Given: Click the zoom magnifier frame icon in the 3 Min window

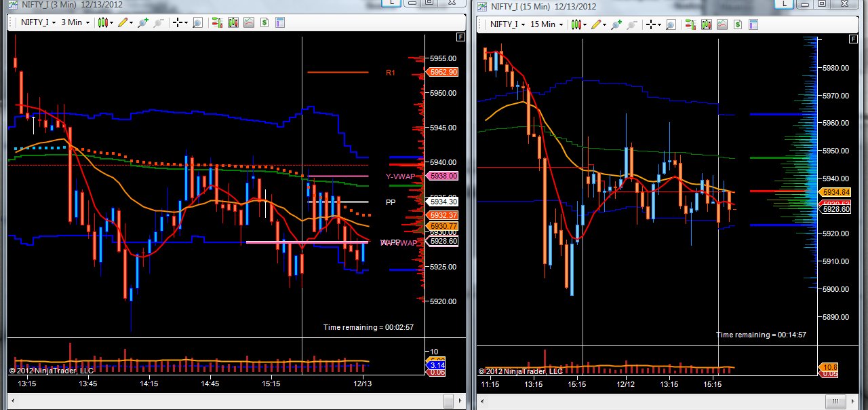Looking at the screenshot, I should pyautogui.click(x=197, y=22).
